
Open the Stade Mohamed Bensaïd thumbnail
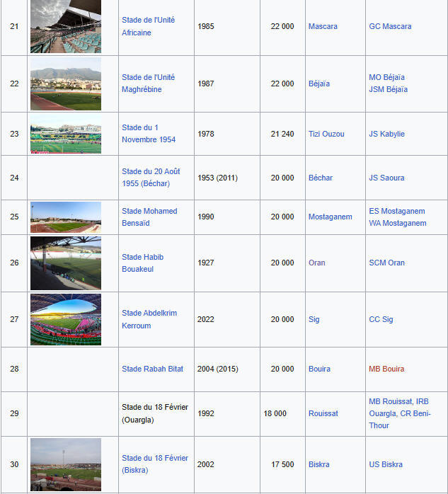click(66, 217)
